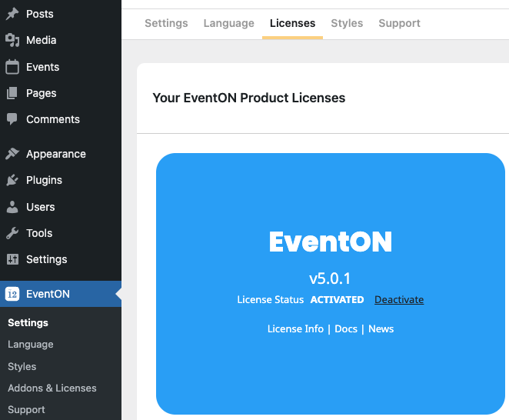
Task: Click the Plugins plug icon
Action: pyautogui.click(x=12, y=180)
